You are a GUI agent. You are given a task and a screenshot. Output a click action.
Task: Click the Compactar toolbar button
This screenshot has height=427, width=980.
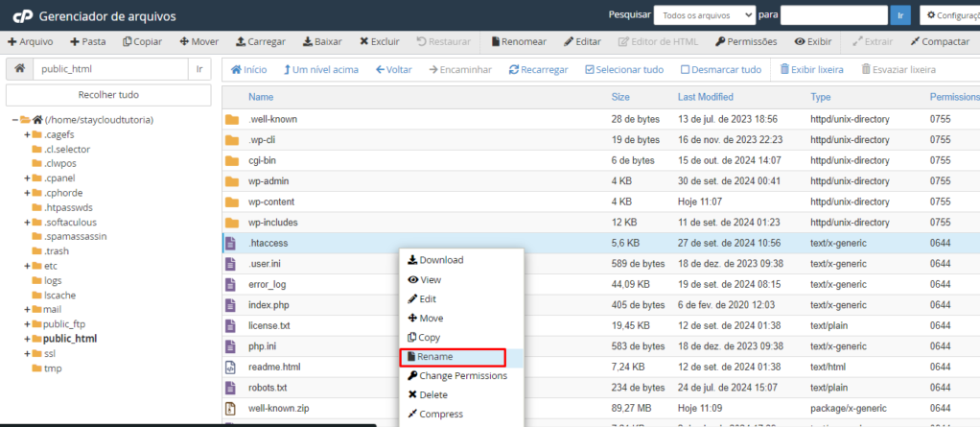point(940,42)
